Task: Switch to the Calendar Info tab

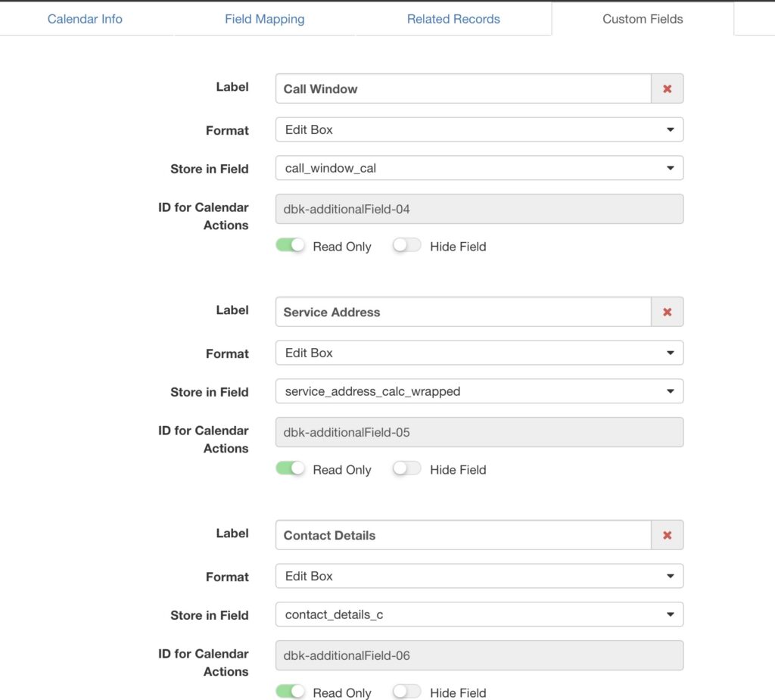Action: pos(85,19)
